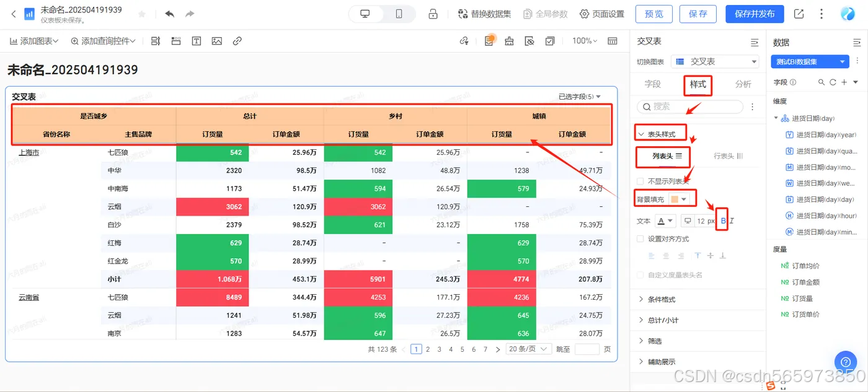Open the vertical three-dot more menu in header
868x392 pixels.
point(821,14)
